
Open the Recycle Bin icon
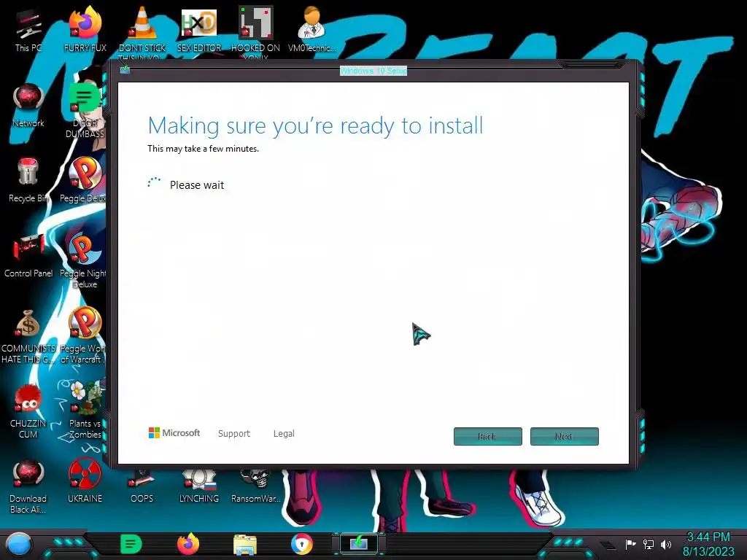pyautogui.click(x=28, y=181)
